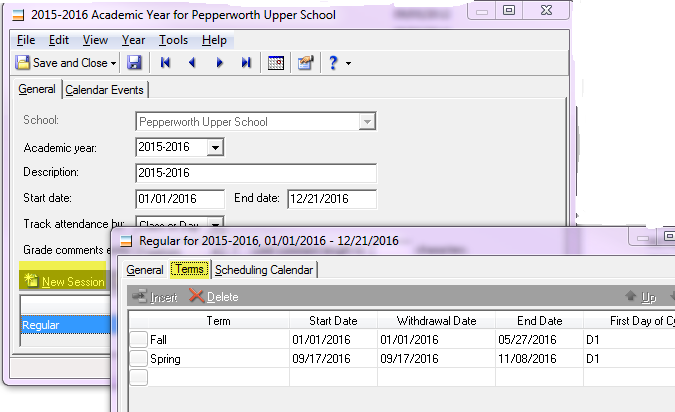Click the Spring term name cell

(219, 359)
